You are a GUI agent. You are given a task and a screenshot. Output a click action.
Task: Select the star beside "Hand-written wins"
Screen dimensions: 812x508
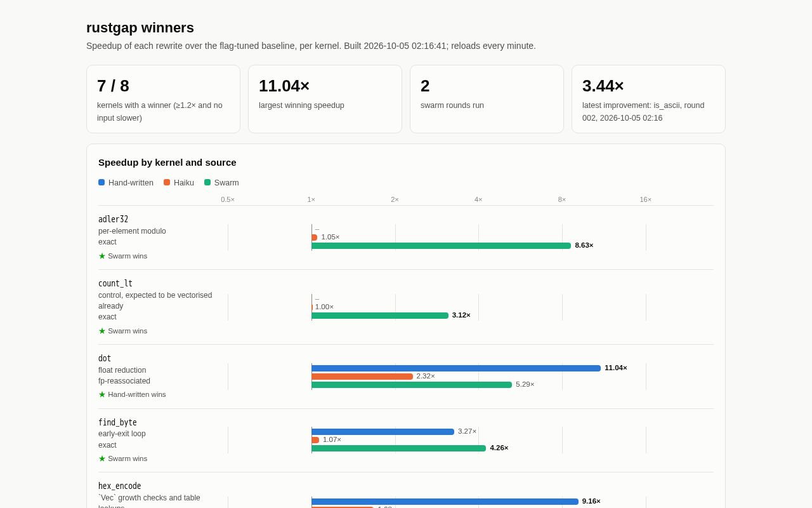101,394
